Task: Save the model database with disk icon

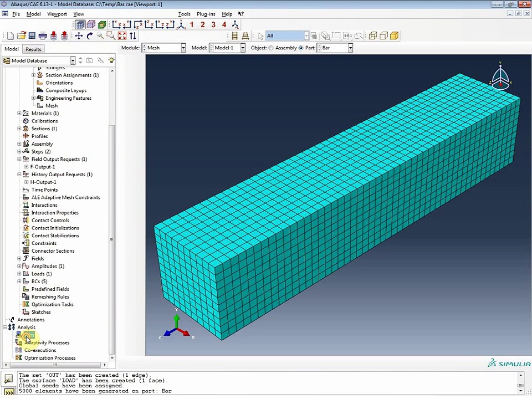Action: click(32, 35)
